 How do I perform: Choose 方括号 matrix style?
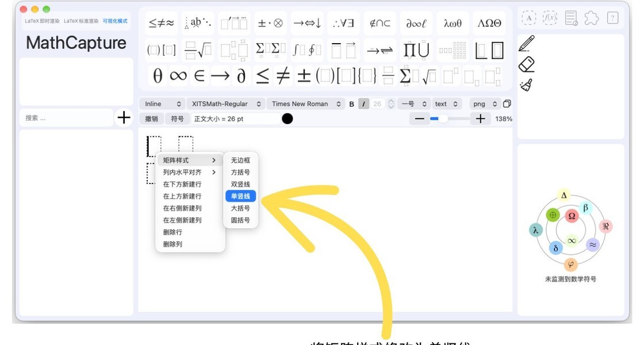241,172
